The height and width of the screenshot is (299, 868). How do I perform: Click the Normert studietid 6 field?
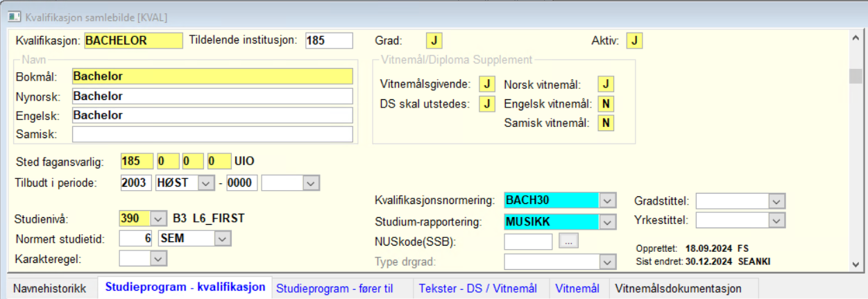(x=136, y=239)
